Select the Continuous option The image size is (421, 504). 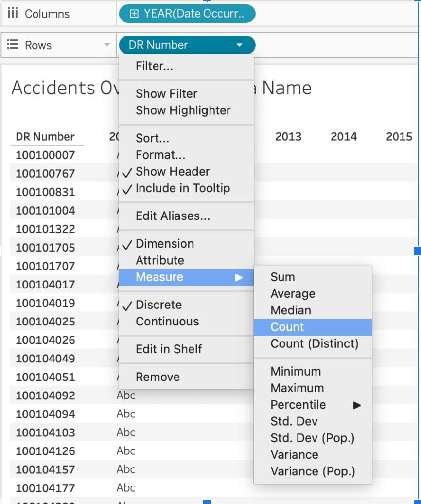pos(186,322)
